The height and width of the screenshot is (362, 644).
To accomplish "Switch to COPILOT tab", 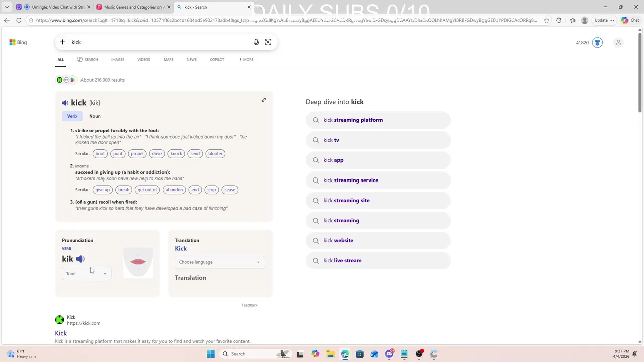I will (x=217, y=60).
